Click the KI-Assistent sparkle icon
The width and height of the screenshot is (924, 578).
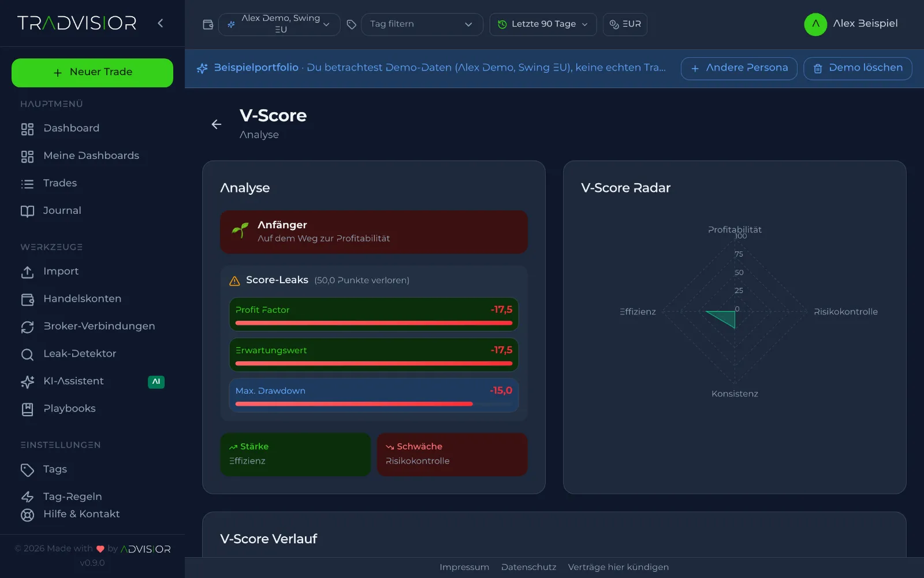(x=27, y=382)
